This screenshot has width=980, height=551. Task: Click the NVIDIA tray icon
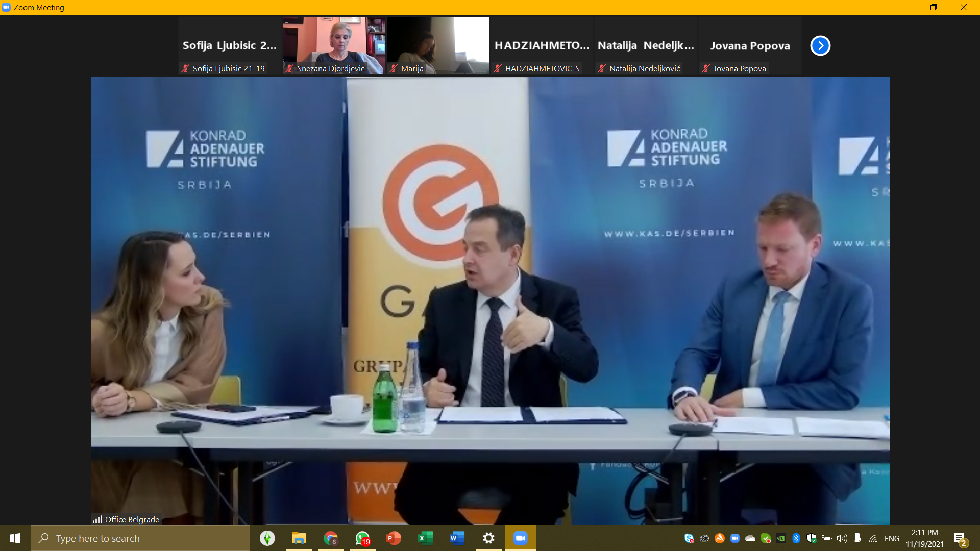[x=781, y=538]
